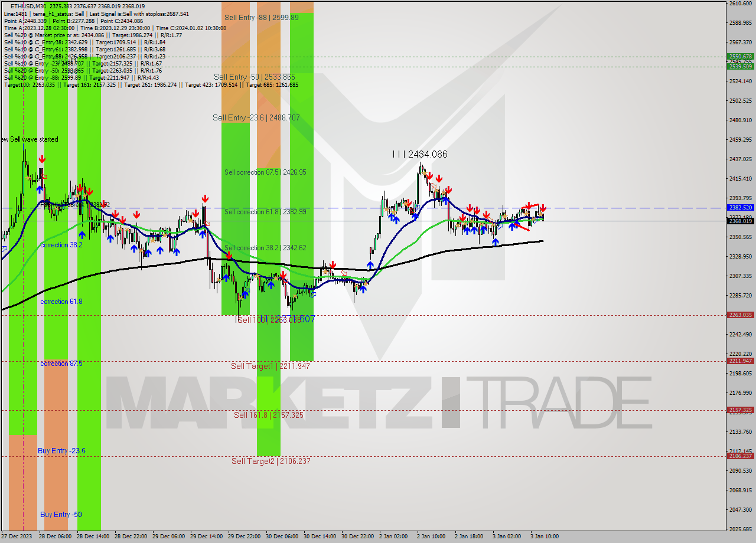Click the 2242.490 price scale value

pos(740,334)
